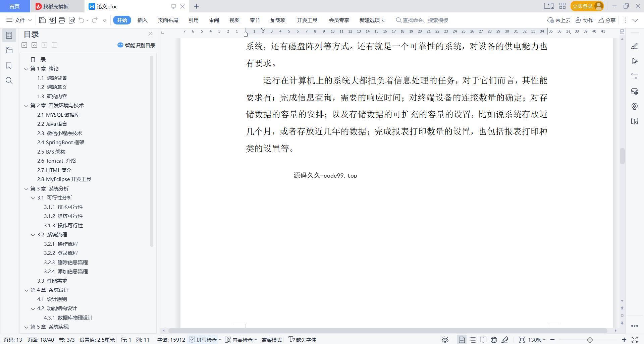Click the expand-all icon in 目录 pane
The height and width of the screenshot is (344, 644).
pyautogui.click(x=24, y=45)
